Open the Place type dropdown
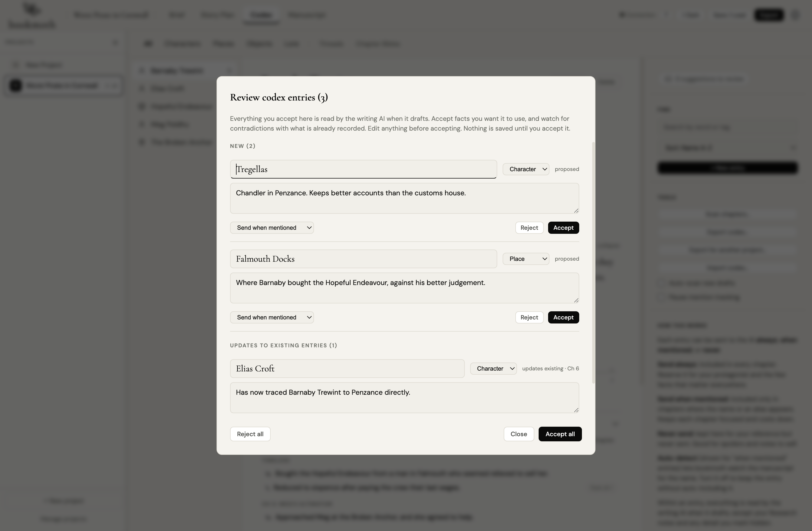The image size is (812, 531). click(526, 259)
